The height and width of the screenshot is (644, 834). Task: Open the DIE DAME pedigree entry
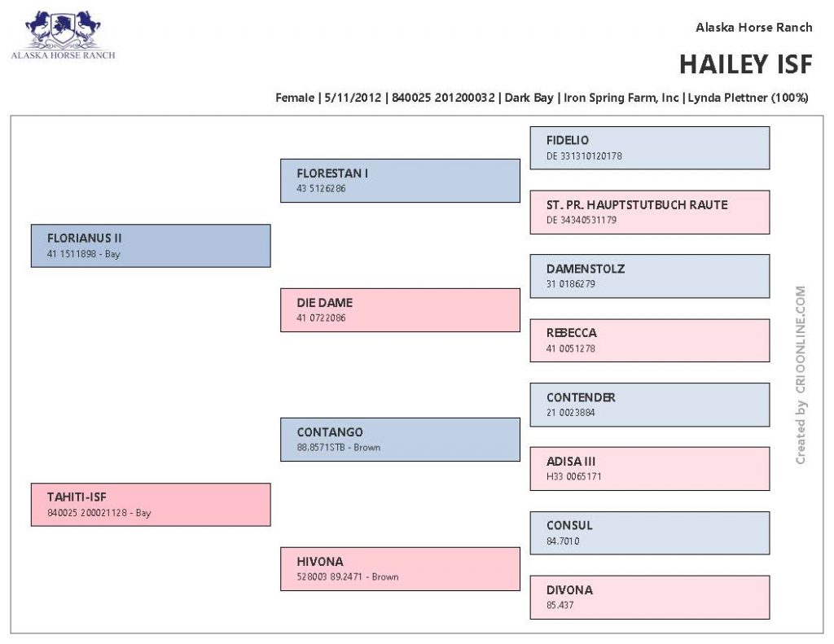[x=400, y=310]
